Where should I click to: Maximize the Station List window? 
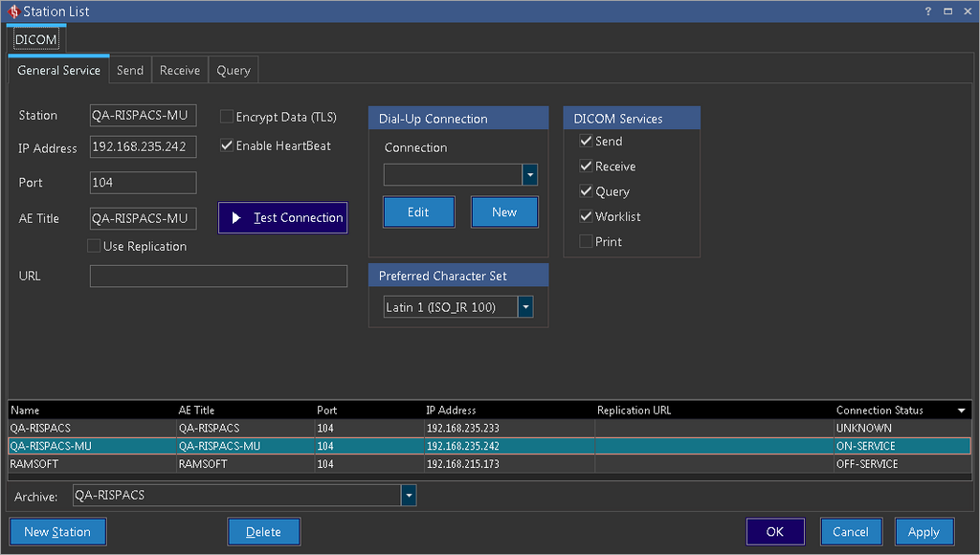pyautogui.click(x=947, y=11)
